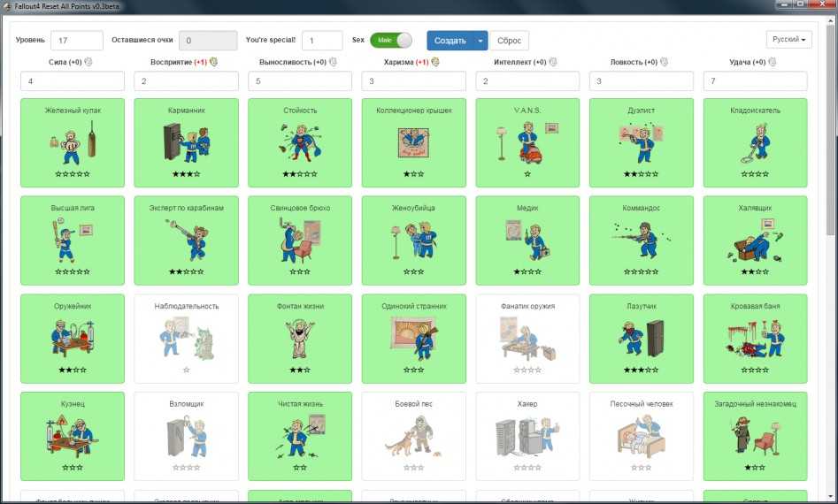Image resolution: width=838 pixels, height=504 pixels.
Task: Expand the arrow next to Создать
Action: (481, 41)
